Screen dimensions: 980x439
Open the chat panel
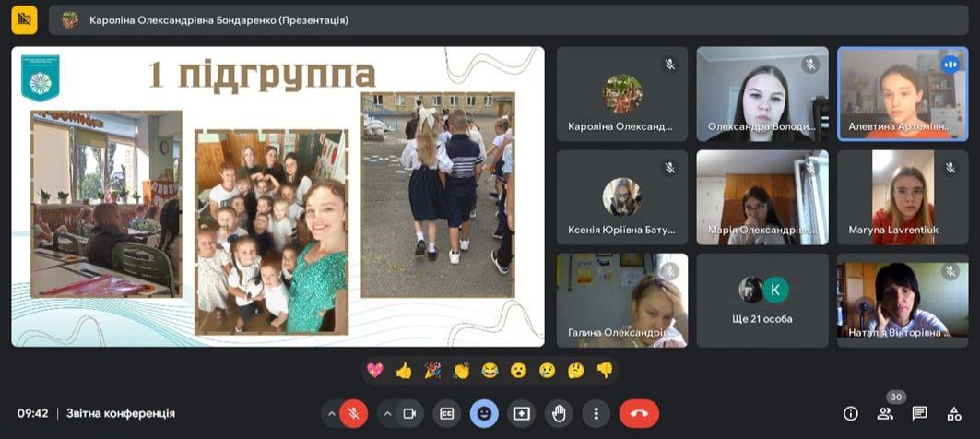(x=919, y=413)
